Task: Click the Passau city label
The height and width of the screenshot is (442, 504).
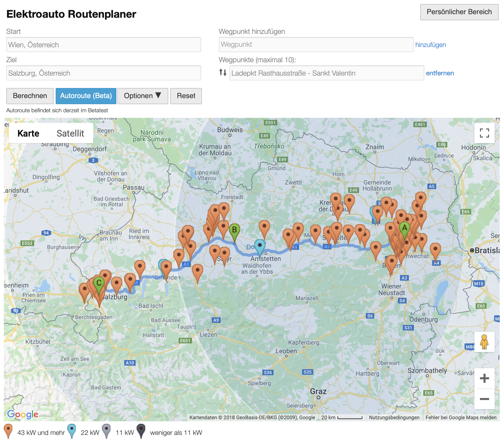Action: 134,187
